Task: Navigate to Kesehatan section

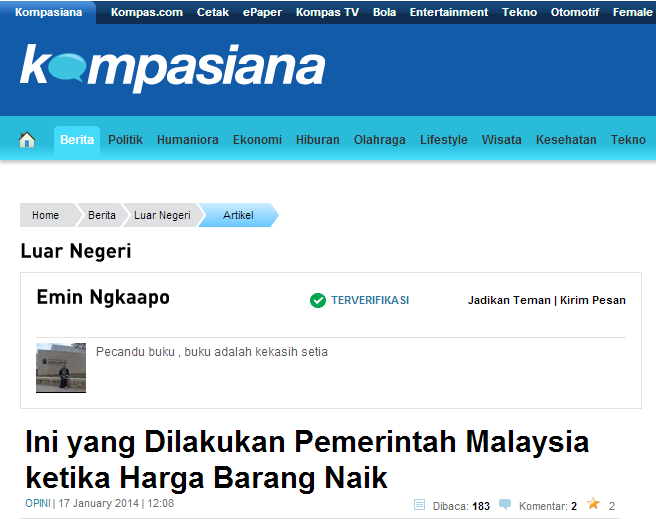Action: click(566, 140)
